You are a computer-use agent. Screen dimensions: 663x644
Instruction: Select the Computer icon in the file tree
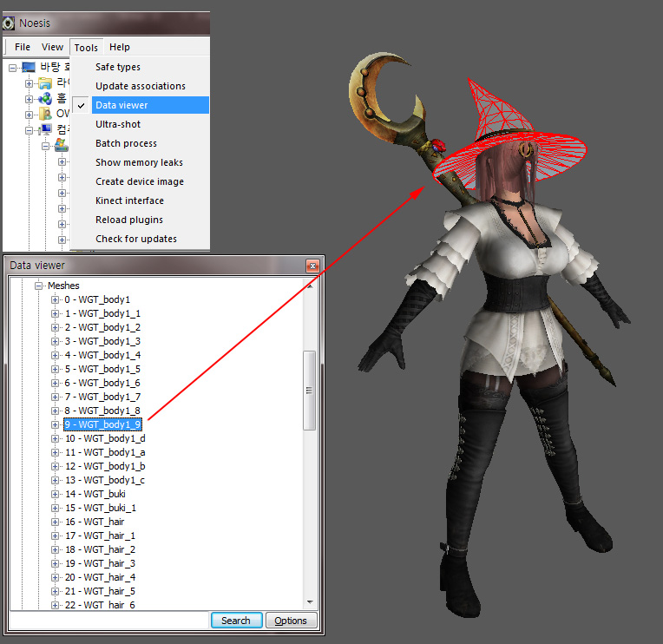coord(45,130)
